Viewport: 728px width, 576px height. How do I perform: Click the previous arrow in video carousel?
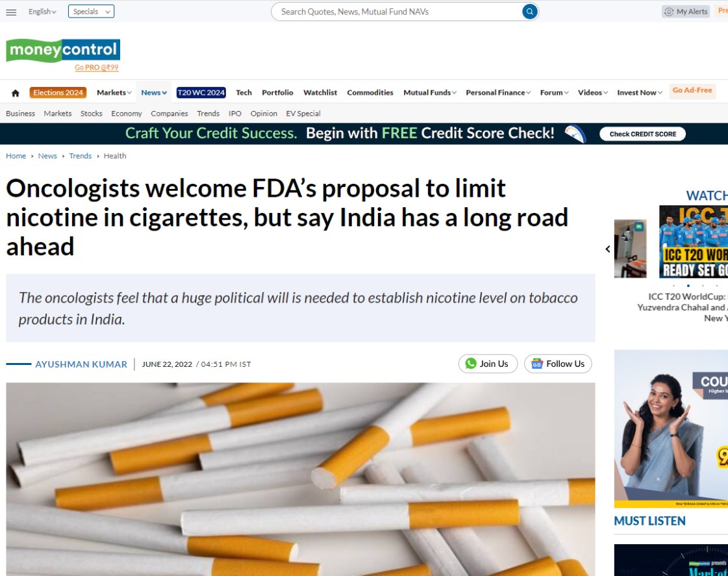(608, 249)
